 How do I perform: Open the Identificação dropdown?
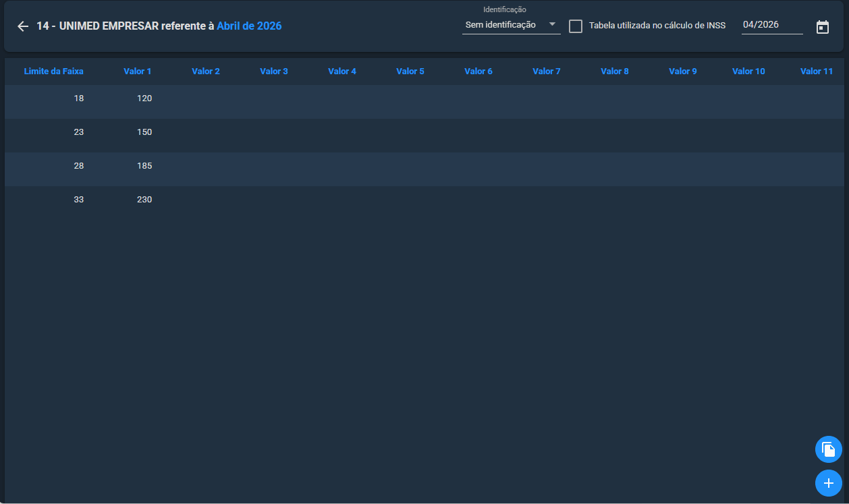[511, 25]
